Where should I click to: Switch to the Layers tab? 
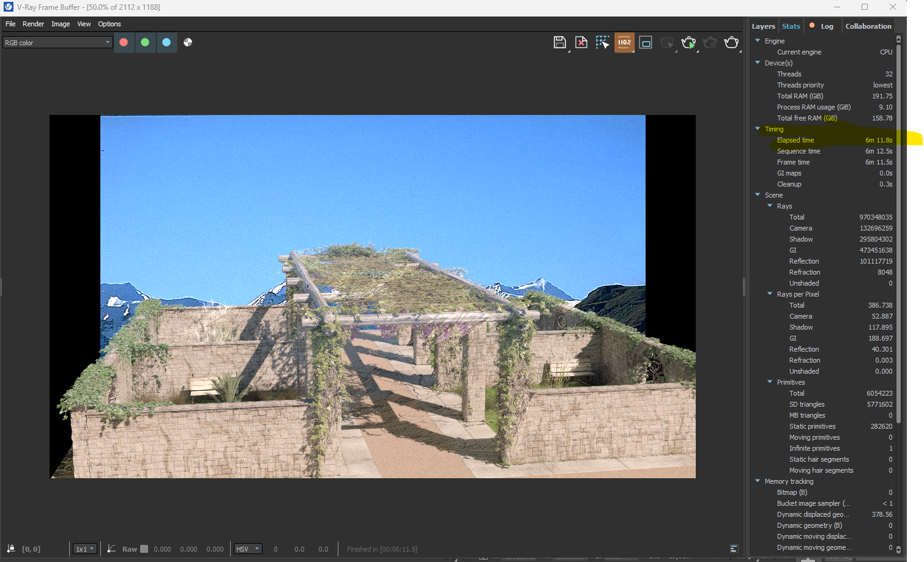pos(763,26)
